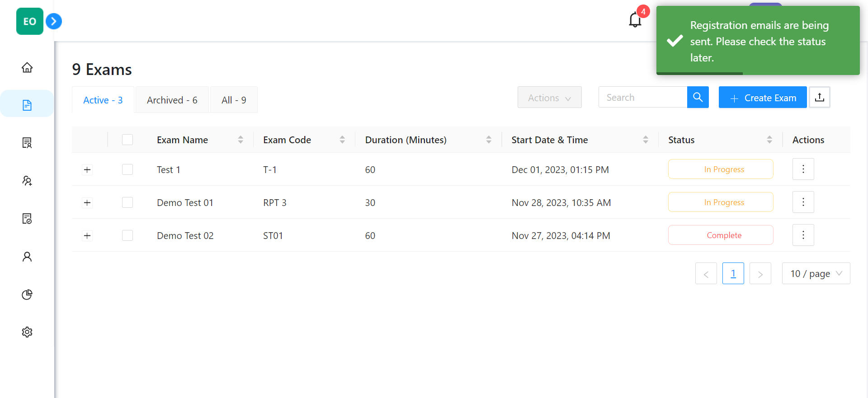Open the reports pie chart icon
Screen dimensions: 868x398
coord(27,295)
